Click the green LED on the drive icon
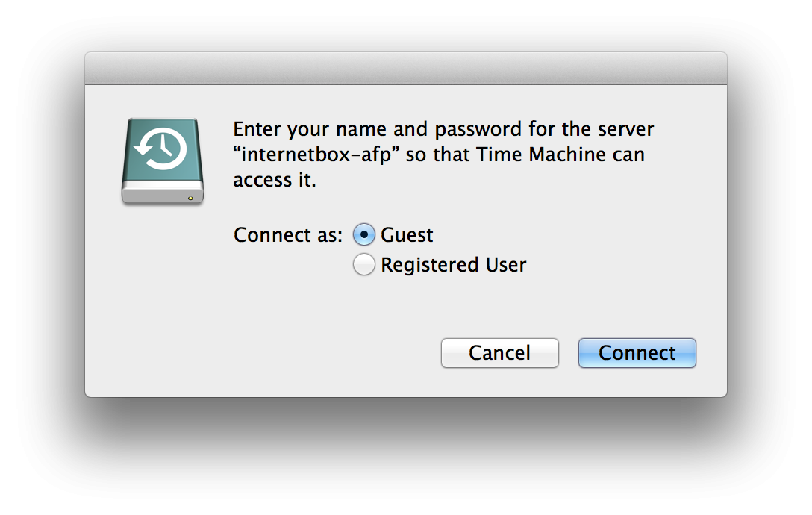Image resolution: width=812 pixels, height=515 pixels. pyautogui.click(x=191, y=198)
